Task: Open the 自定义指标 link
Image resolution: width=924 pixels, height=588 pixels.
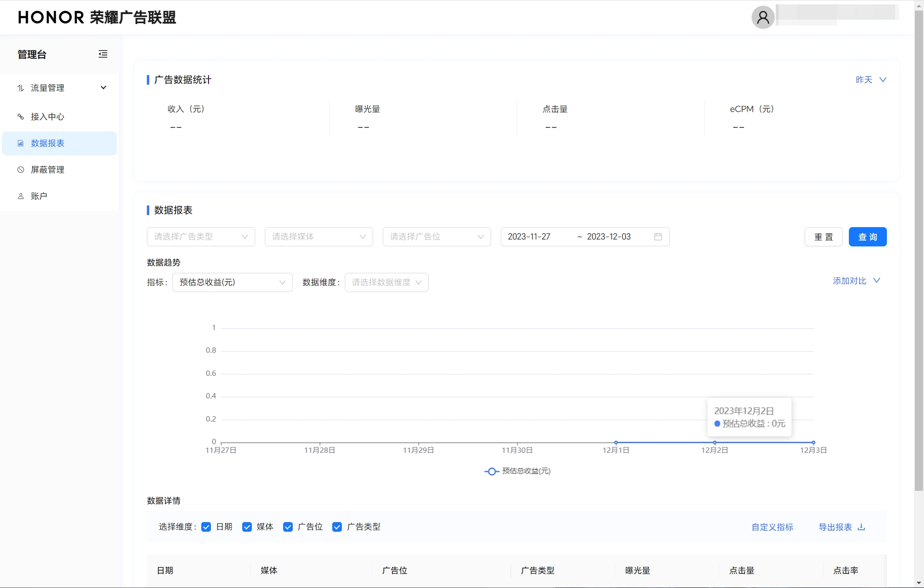Action: [x=772, y=527]
